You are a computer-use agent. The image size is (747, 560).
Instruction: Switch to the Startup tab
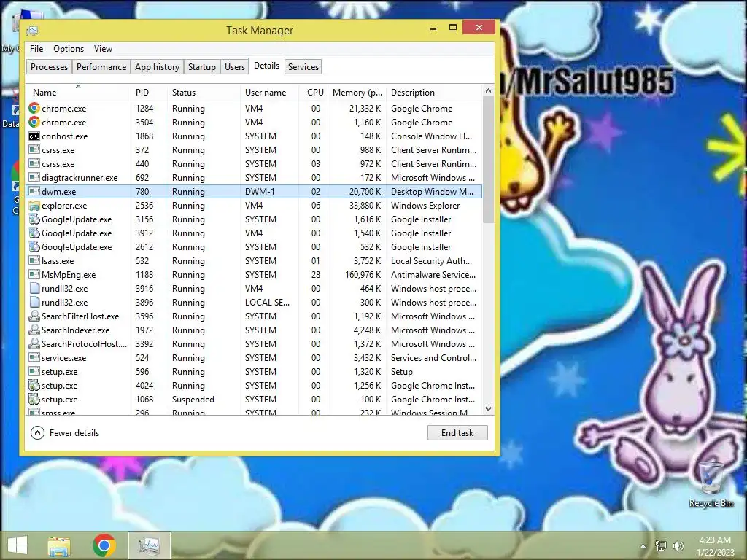[202, 66]
